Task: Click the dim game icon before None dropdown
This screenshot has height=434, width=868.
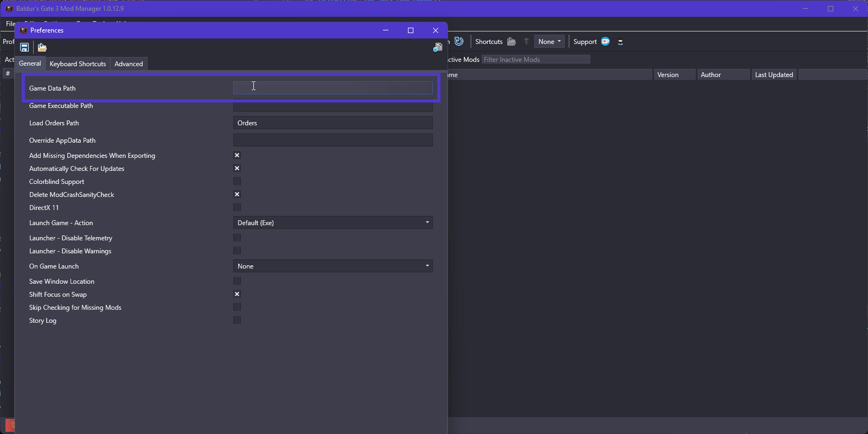Action: (x=526, y=41)
